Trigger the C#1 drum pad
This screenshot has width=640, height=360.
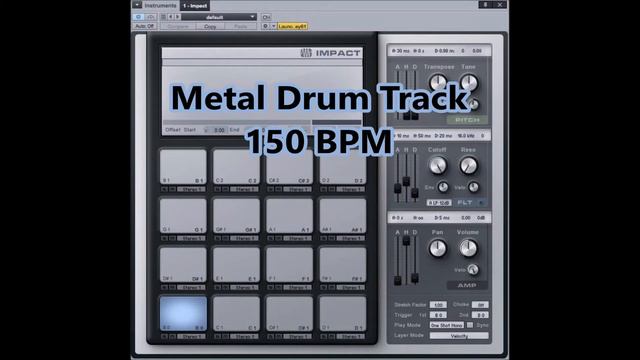[x=289, y=313]
